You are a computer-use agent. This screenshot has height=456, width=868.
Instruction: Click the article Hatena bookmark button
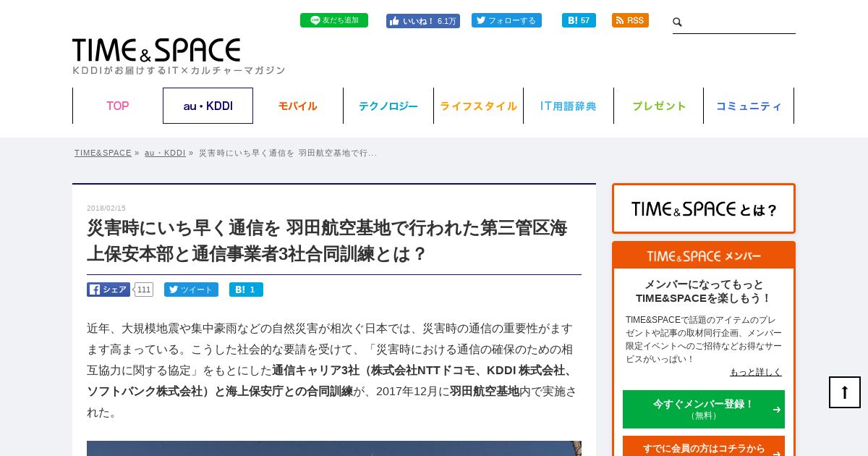[246, 290]
